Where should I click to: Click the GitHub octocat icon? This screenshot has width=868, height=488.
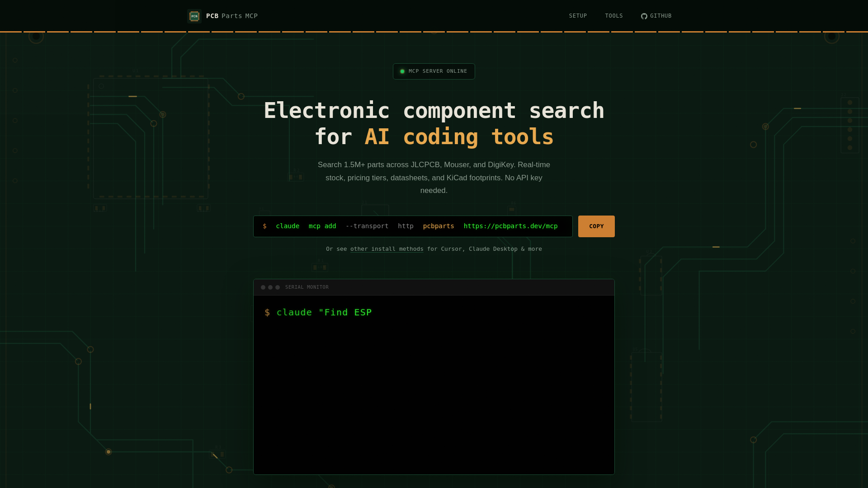(x=644, y=16)
